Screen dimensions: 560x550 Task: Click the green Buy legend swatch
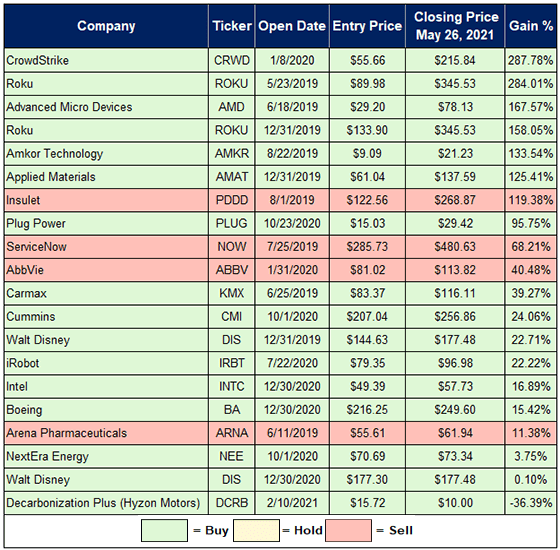point(164,531)
